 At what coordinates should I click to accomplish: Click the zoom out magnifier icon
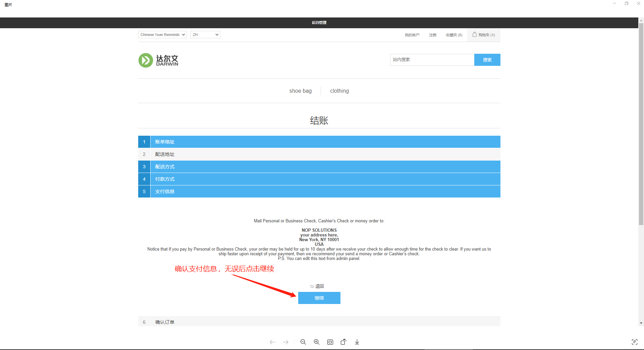(303, 342)
